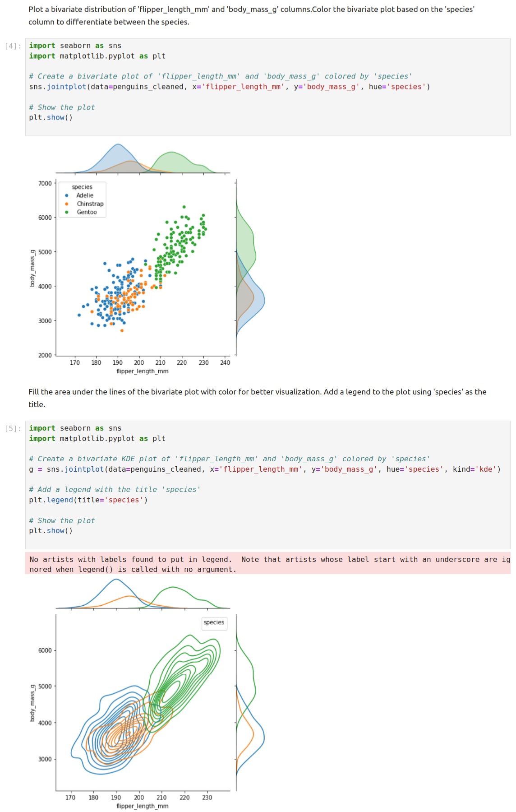Click the green Gentoo legend marker
The height and width of the screenshot is (812, 516).
67,212
